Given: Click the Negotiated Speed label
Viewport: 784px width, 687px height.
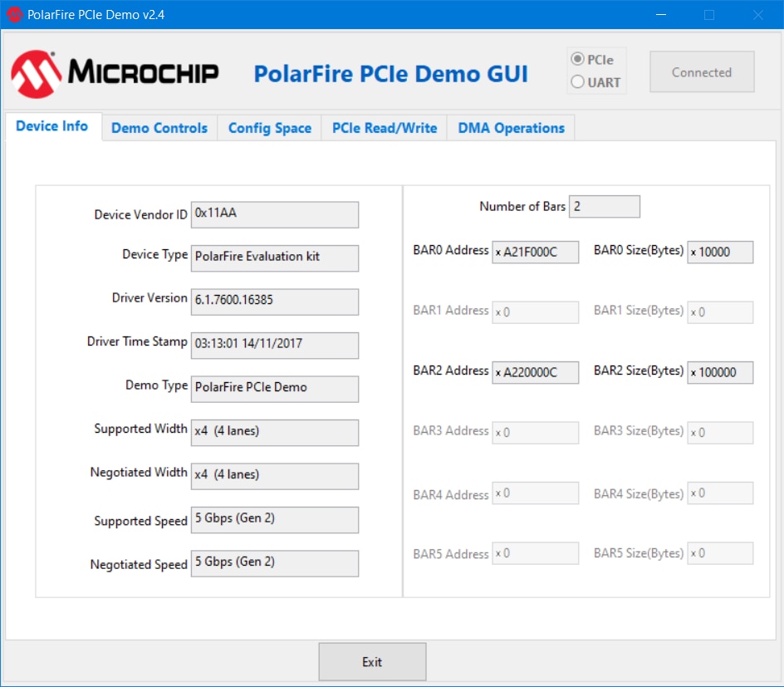Looking at the screenshot, I should point(139,565).
